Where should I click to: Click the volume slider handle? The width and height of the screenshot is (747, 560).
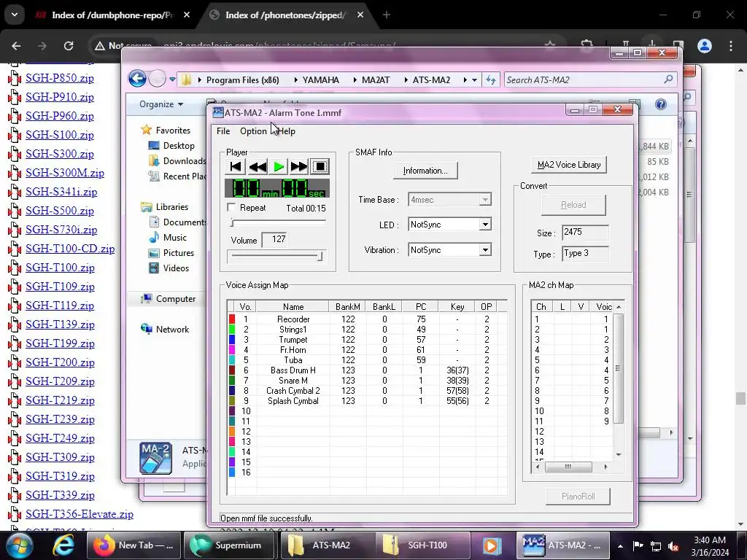[320, 257]
